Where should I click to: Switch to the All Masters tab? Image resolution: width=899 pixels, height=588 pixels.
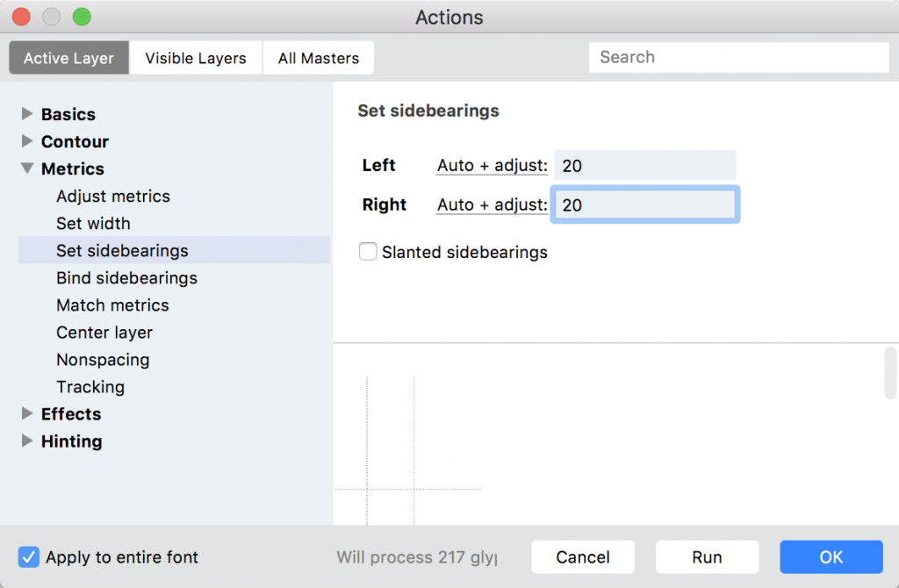318,58
